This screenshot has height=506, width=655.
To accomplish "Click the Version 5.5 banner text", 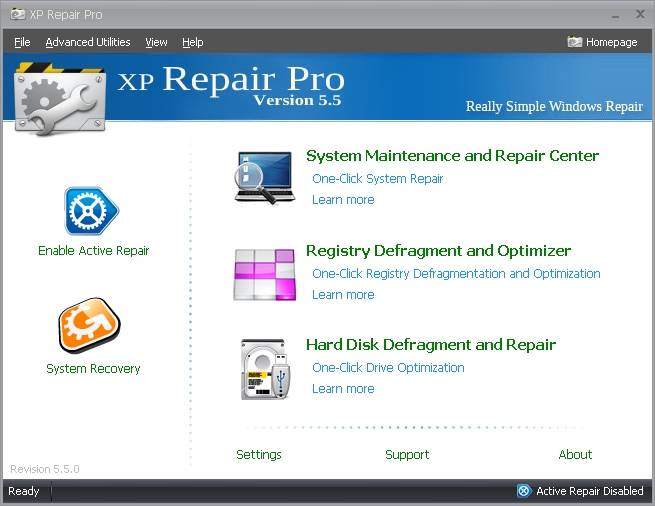I will pyautogui.click(x=297, y=100).
